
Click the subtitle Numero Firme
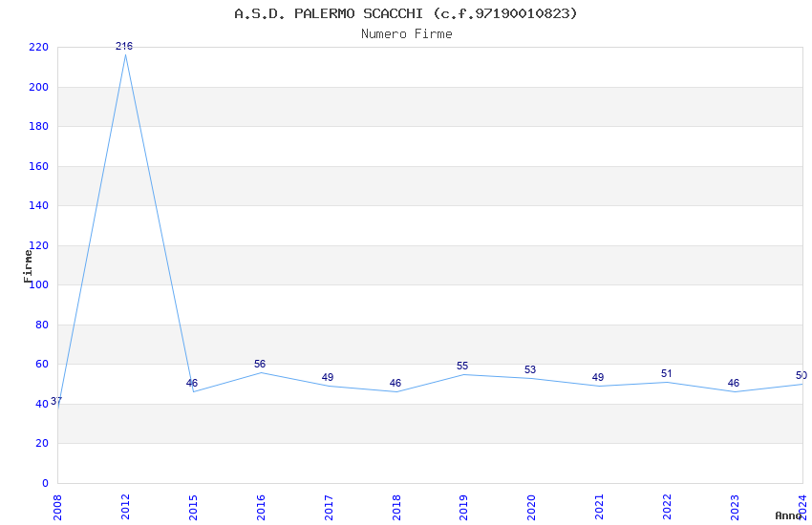point(407,34)
